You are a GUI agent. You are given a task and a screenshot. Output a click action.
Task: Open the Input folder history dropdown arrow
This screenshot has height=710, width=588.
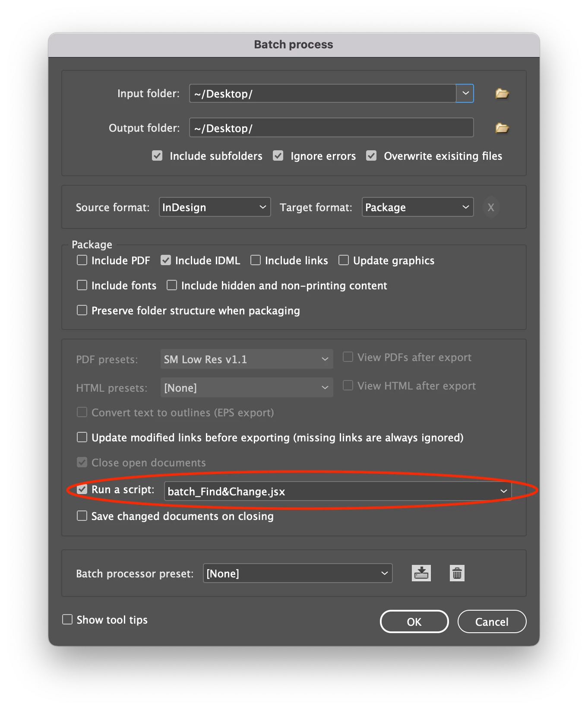pos(465,93)
